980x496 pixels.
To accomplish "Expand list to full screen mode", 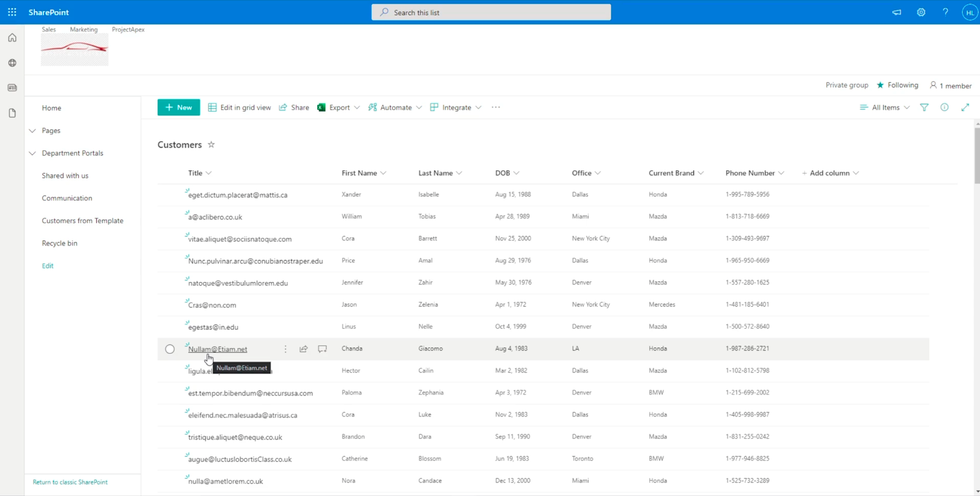I will [965, 107].
